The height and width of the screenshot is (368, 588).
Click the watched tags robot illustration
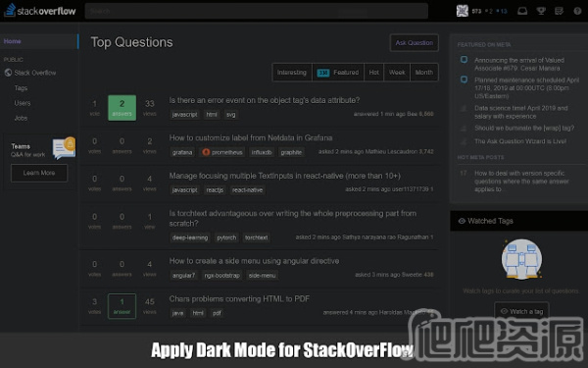click(521, 259)
